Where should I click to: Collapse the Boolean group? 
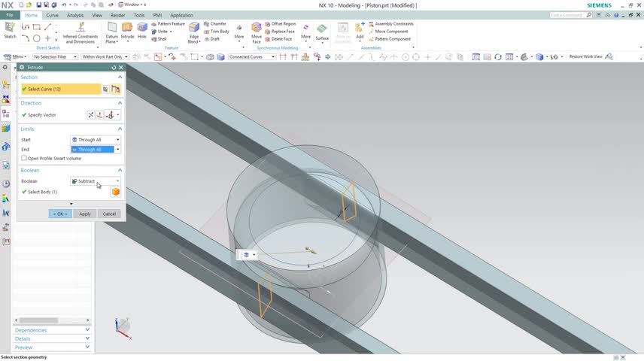pyautogui.click(x=120, y=170)
